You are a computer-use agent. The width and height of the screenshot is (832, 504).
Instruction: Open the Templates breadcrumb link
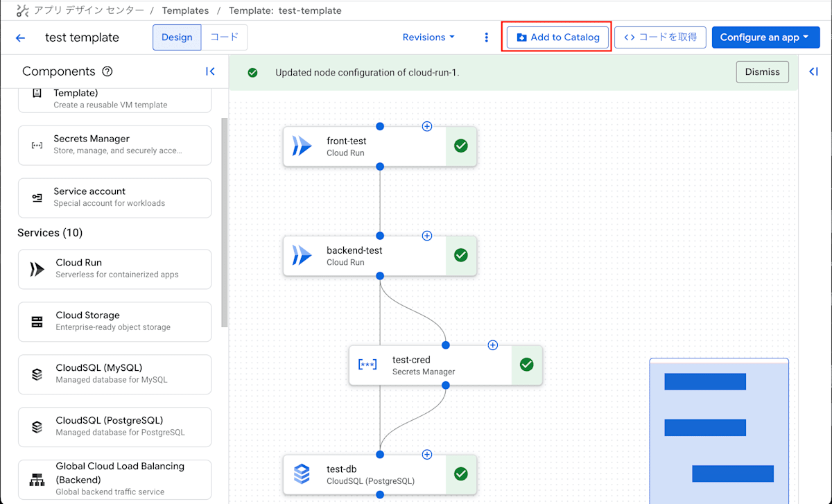185,10
